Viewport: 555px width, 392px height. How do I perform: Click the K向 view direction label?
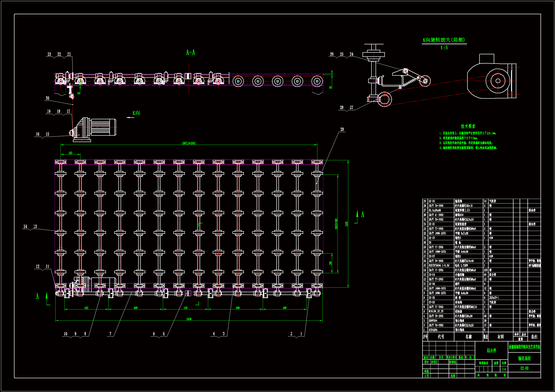[x=136, y=113]
